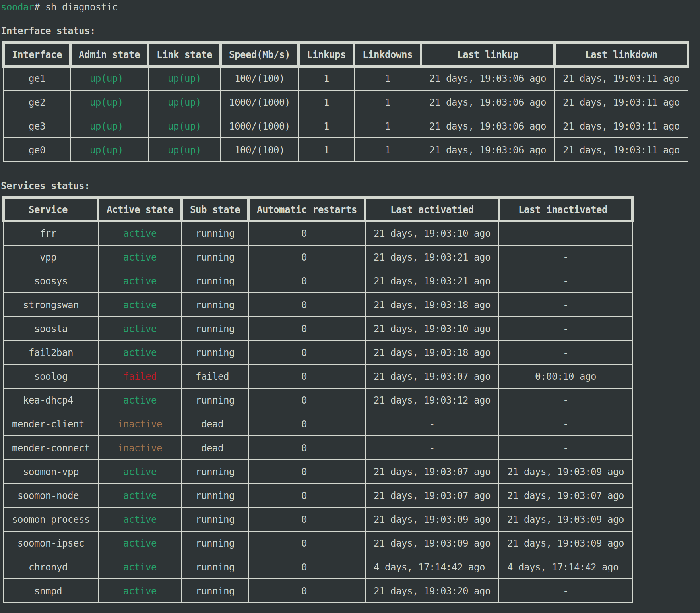This screenshot has width=700, height=613.
Task: Select the soomon-ipsec service name
Action: [x=50, y=543]
